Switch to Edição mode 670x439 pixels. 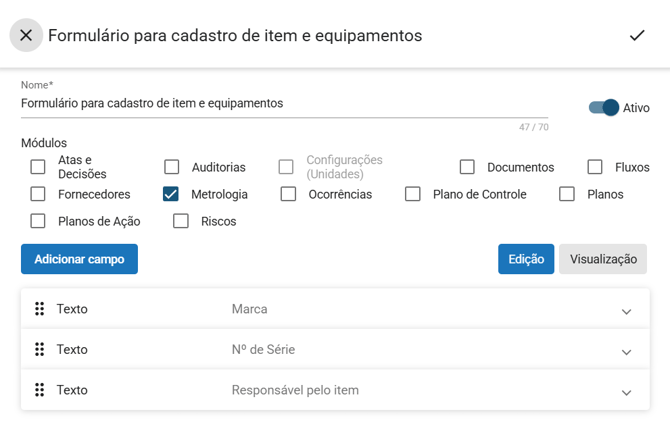click(526, 259)
